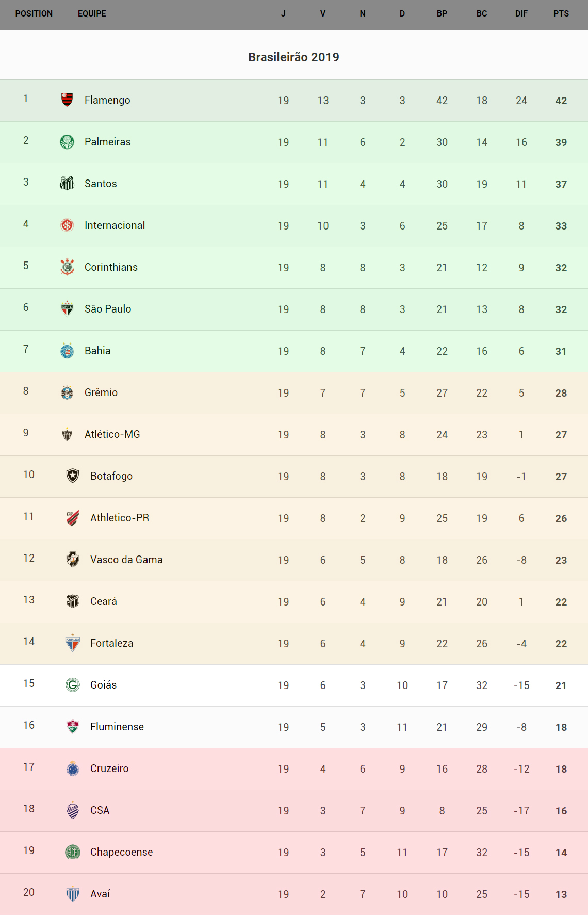This screenshot has height=916, width=588.
Task: Select Grêmio's points value 28
Action: point(561,393)
